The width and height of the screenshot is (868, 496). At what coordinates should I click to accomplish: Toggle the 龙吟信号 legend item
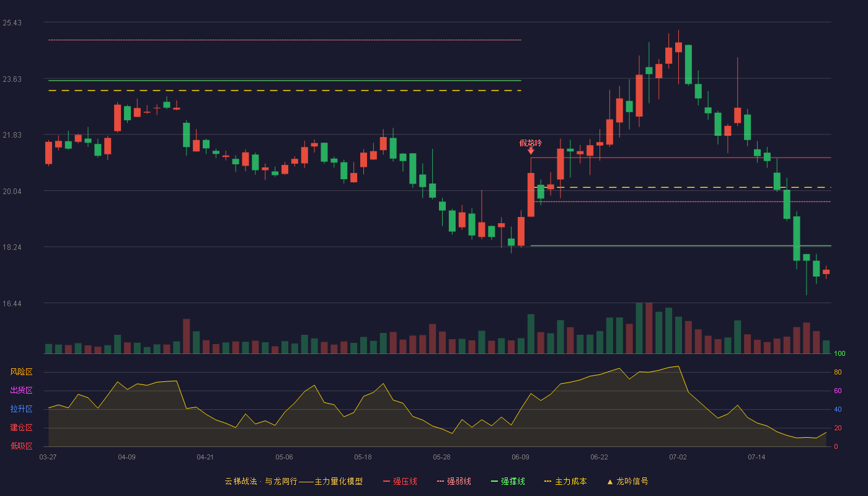click(627, 481)
